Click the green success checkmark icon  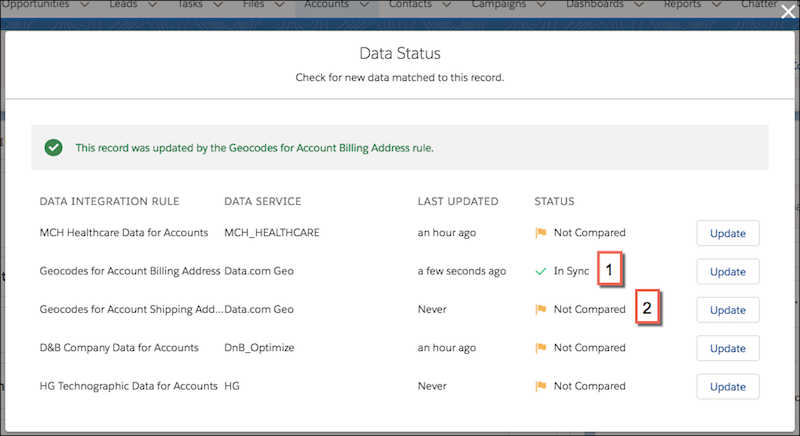54,148
